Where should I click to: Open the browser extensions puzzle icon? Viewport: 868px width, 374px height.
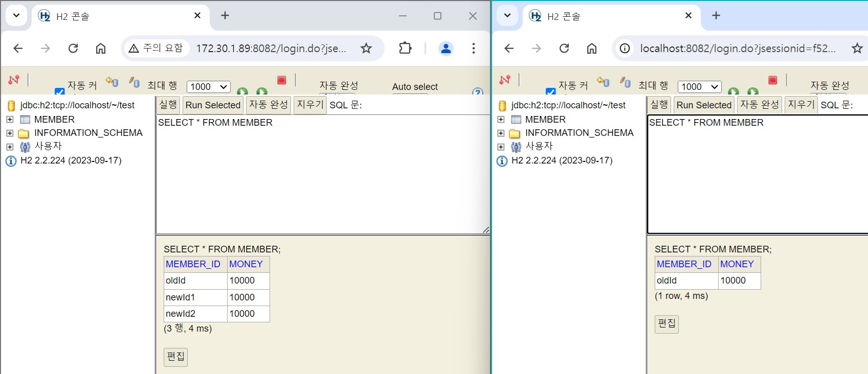point(405,48)
